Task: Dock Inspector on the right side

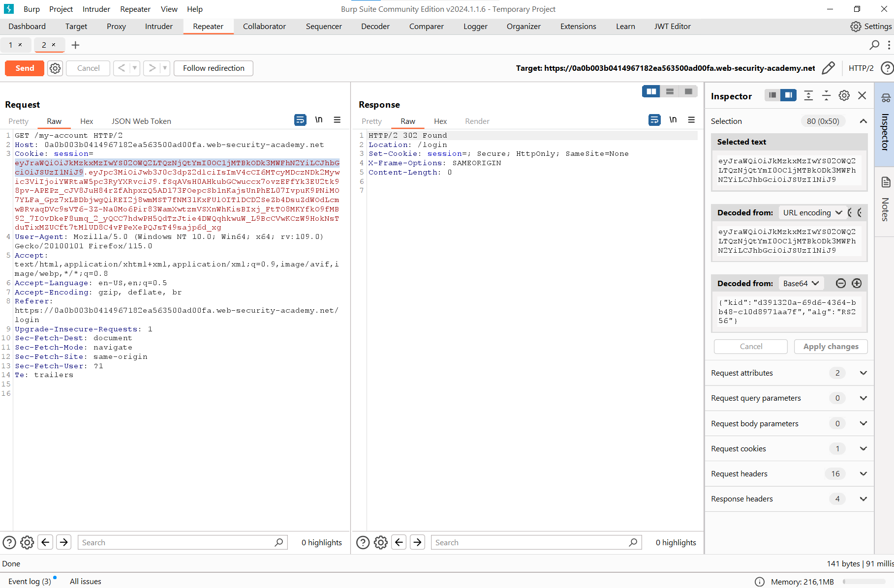Action: point(789,95)
